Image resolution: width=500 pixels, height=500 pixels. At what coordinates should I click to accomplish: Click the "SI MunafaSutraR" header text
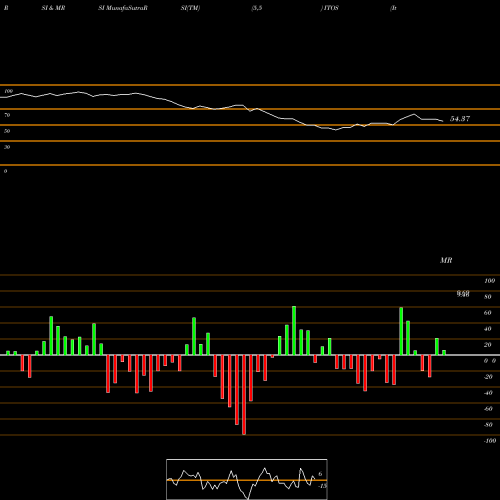coord(123,8)
